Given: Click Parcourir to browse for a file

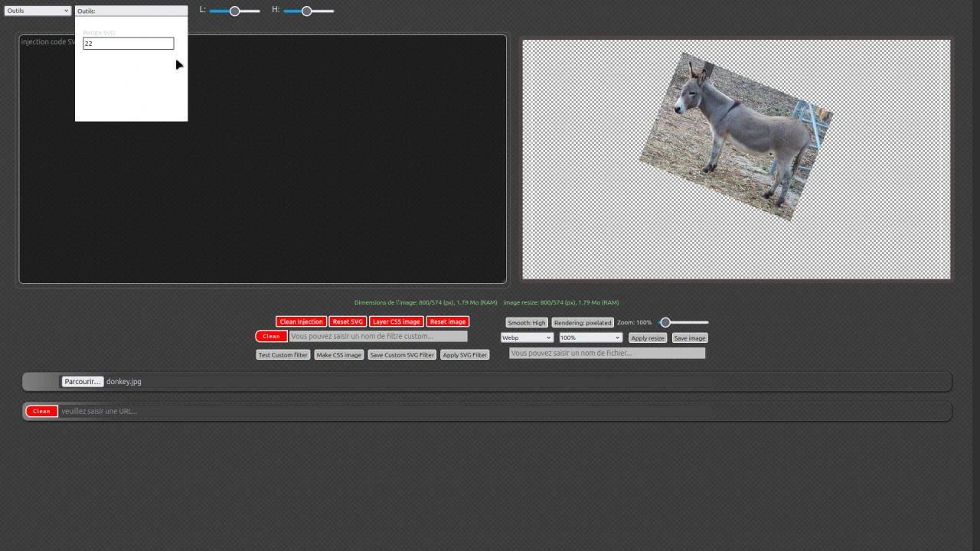Looking at the screenshot, I should click(82, 381).
